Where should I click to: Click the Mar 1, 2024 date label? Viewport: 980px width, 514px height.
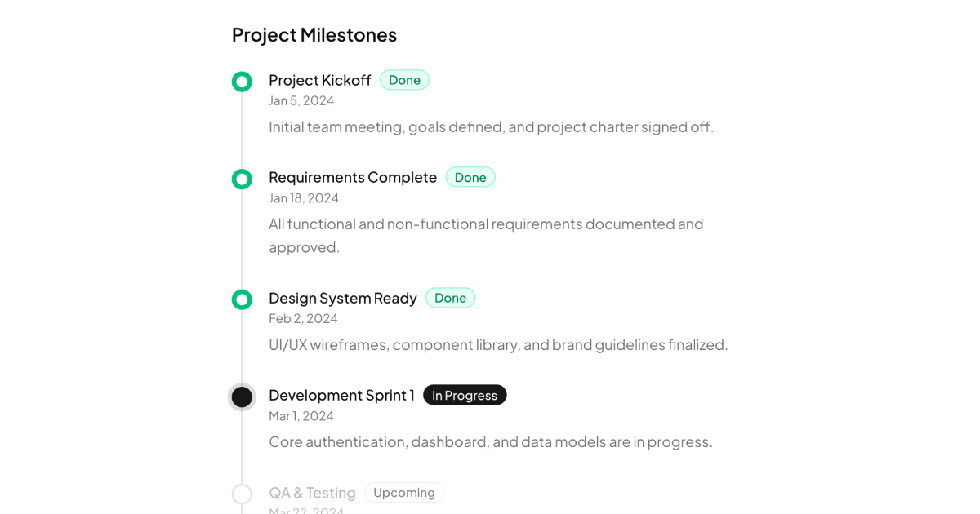coord(301,415)
